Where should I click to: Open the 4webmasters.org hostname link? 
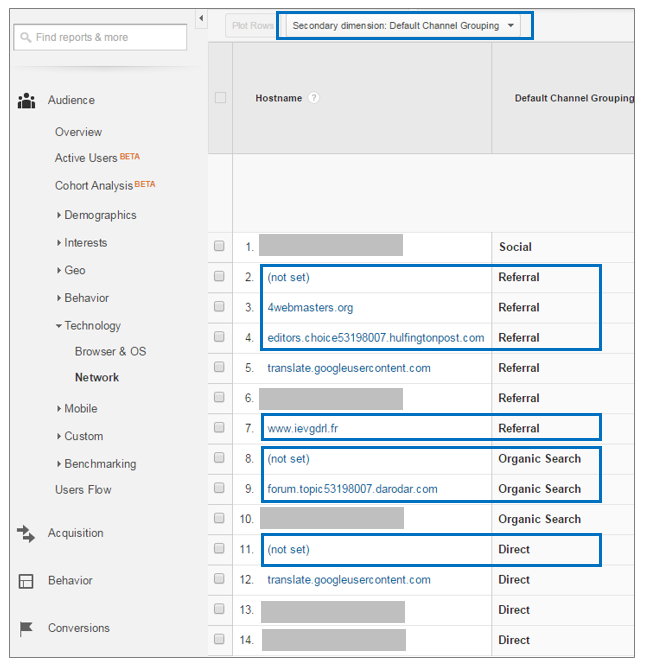tap(310, 308)
